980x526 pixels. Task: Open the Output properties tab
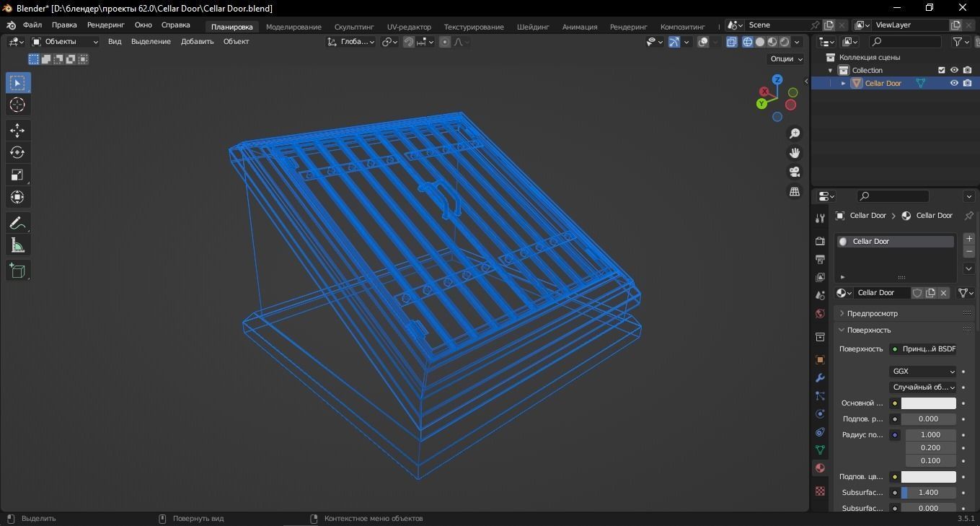[820, 259]
